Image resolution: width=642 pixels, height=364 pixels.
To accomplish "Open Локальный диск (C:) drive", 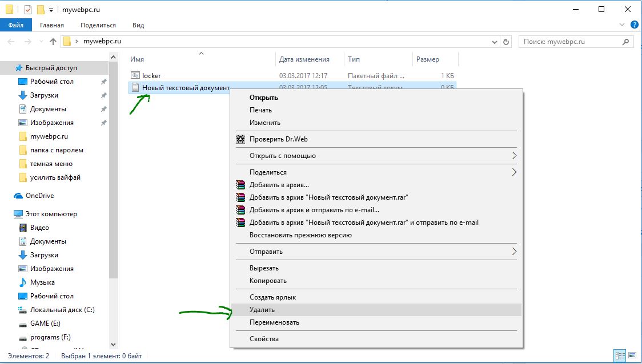I will tap(62, 310).
